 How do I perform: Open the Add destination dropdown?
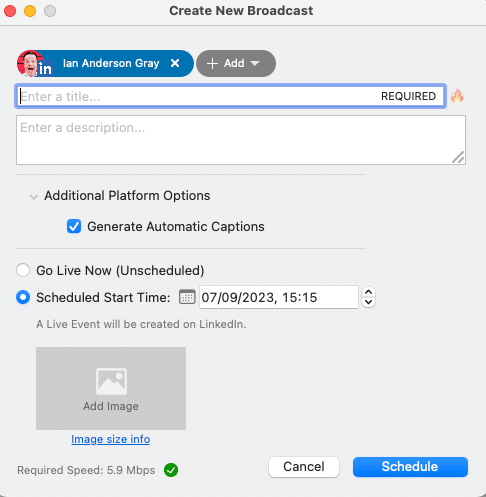[236, 63]
